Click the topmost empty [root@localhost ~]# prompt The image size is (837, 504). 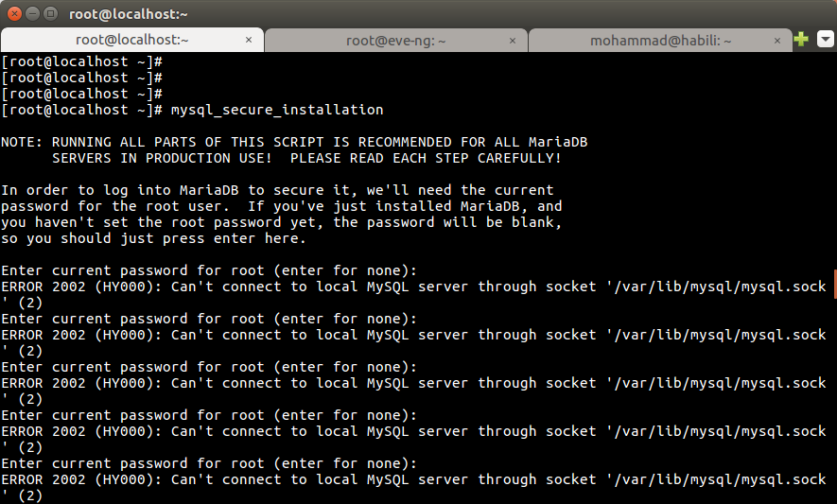coord(82,61)
